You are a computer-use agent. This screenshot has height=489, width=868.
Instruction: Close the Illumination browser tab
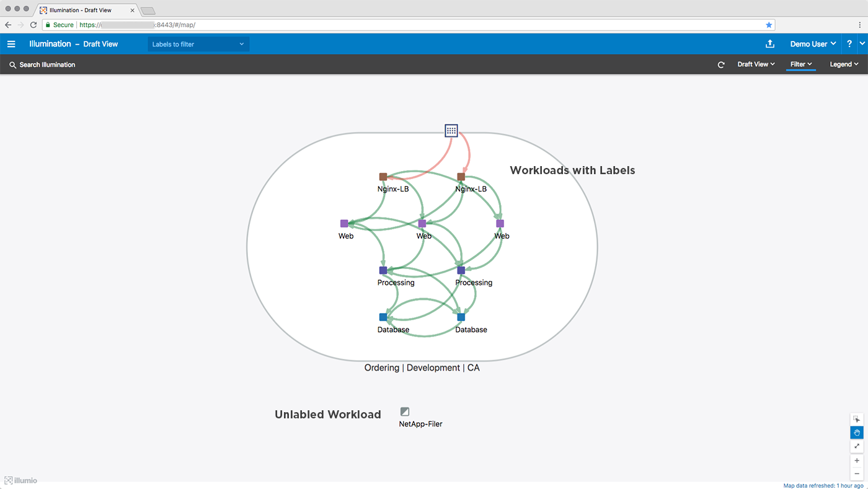pyautogui.click(x=132, y=10)
